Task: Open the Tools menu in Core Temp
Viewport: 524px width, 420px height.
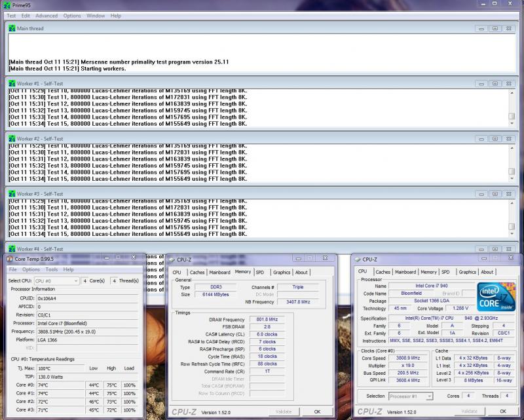Action: click(x=52, y=269)
